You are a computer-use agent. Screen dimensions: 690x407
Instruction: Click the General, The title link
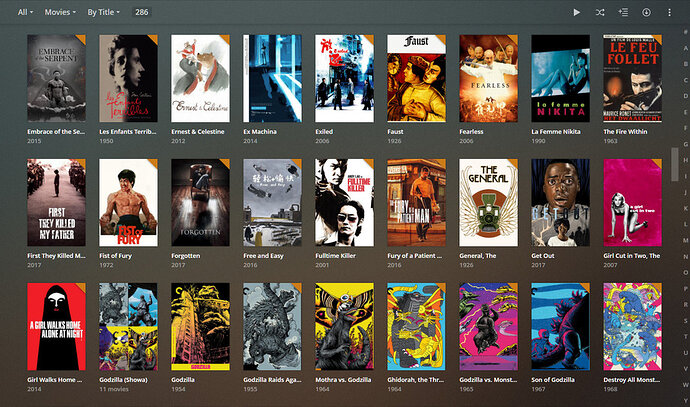pos(477,256)
